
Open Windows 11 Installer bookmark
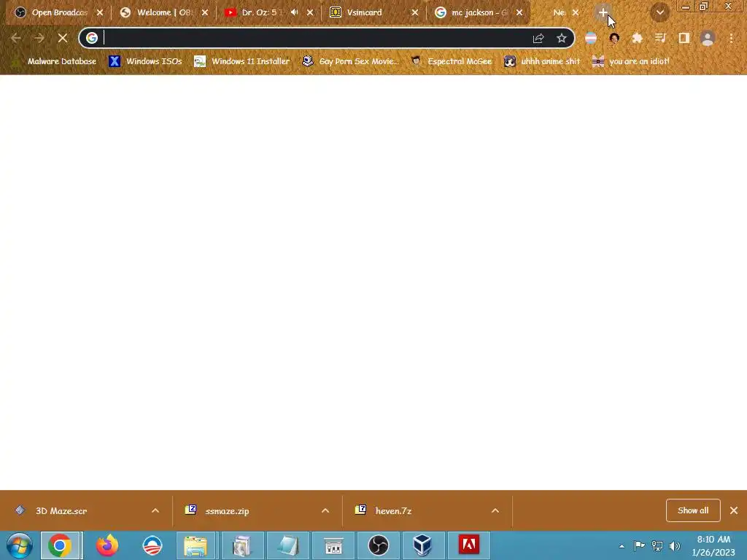click(x=242, y=61)
